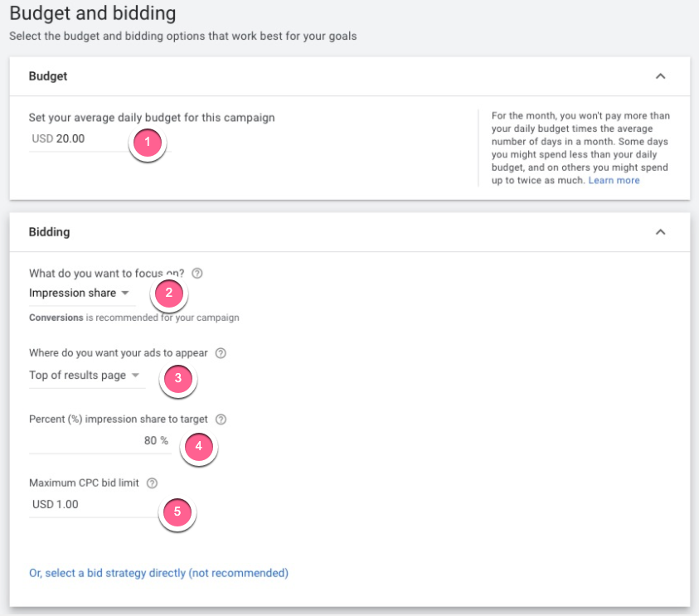This screenshot has height=616, width=699.
Task: Edit the average daily budget field
Action: point(75,139)
